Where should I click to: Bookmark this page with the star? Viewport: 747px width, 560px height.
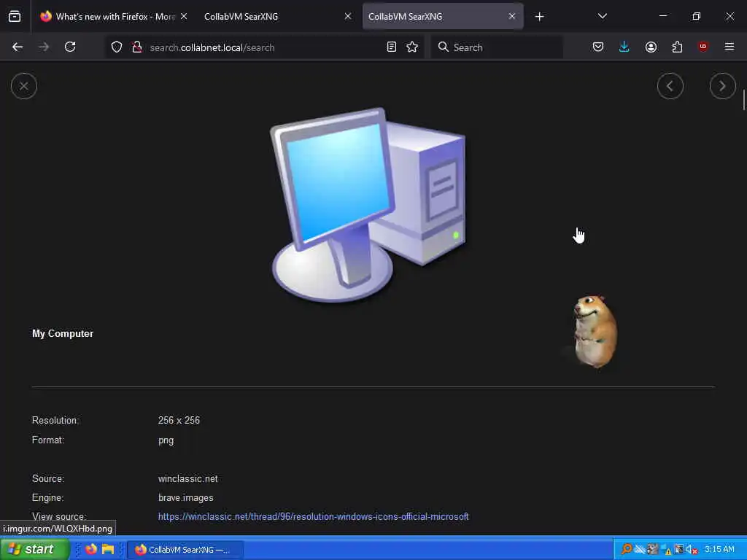coord(412,47)
